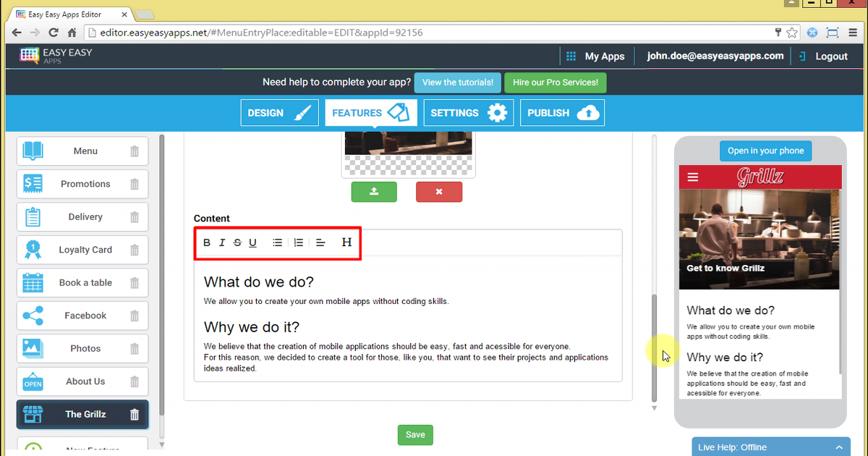
Task: Switch to the SETTINGS tab
Action: pos(468,112)
